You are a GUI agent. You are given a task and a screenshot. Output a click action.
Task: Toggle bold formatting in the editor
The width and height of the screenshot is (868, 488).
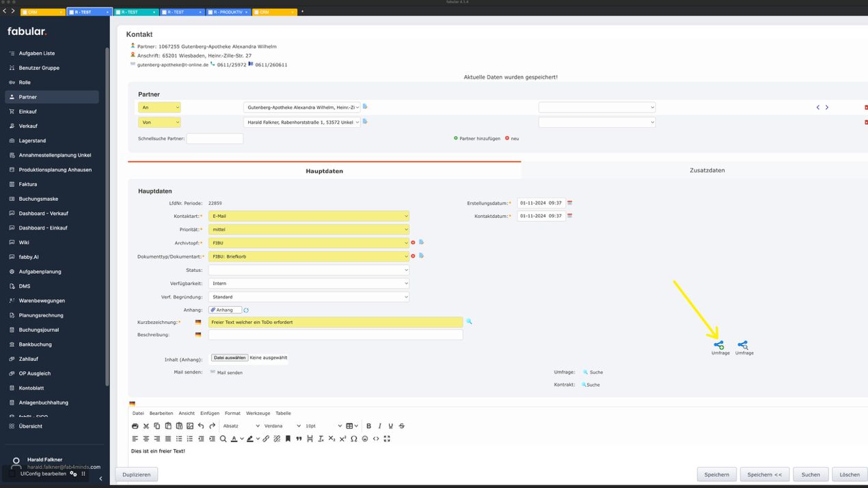[x=369, y=426]
